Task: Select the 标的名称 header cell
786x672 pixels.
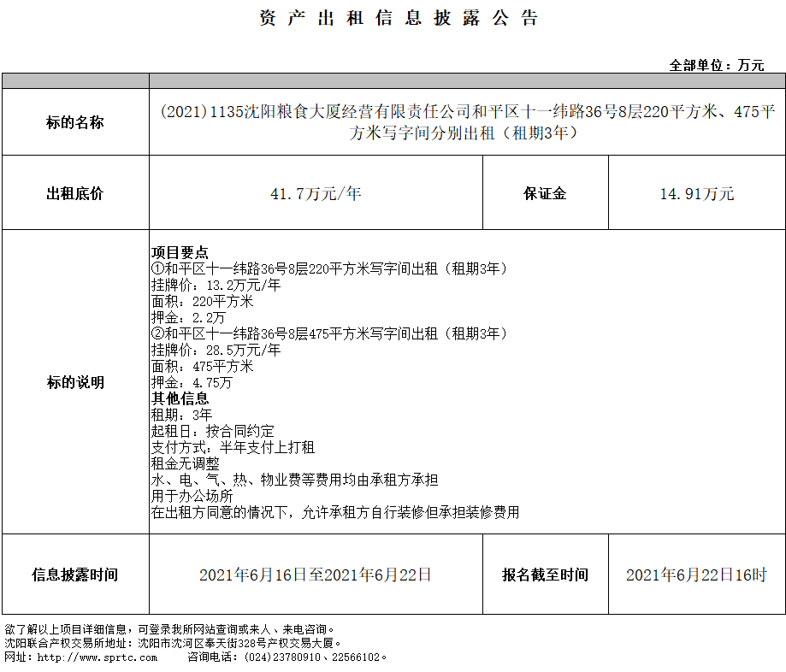Action: [x=75, y=122]
